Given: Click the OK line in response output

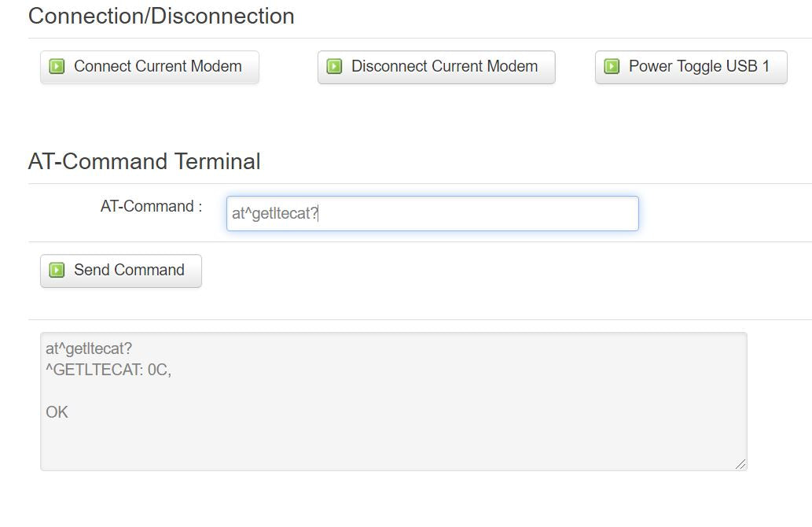Looking at the screenshot, I should click(57, 412).
